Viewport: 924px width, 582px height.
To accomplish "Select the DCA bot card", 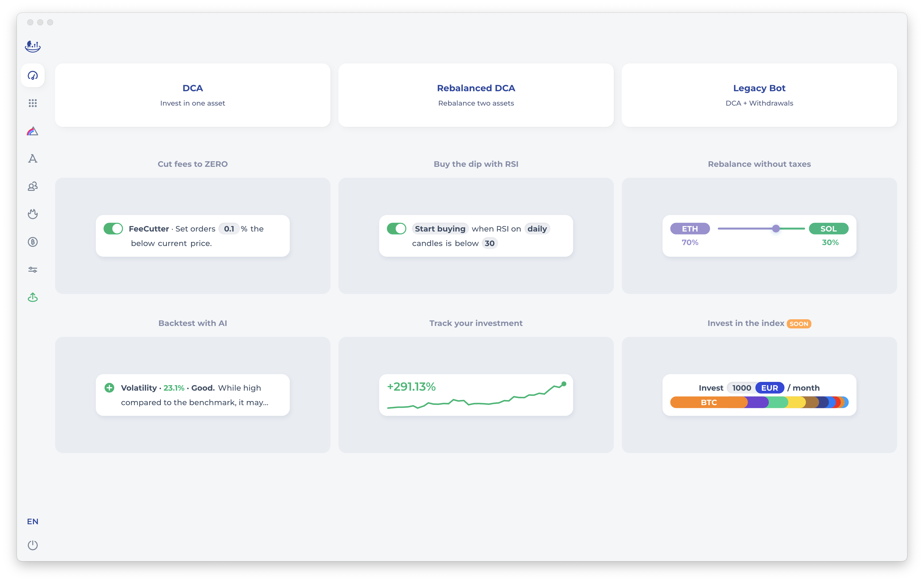I will pos(193,95).
